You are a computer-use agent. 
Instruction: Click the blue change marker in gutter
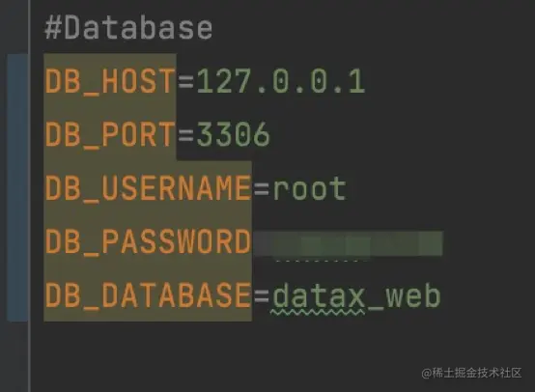(17, 187)
